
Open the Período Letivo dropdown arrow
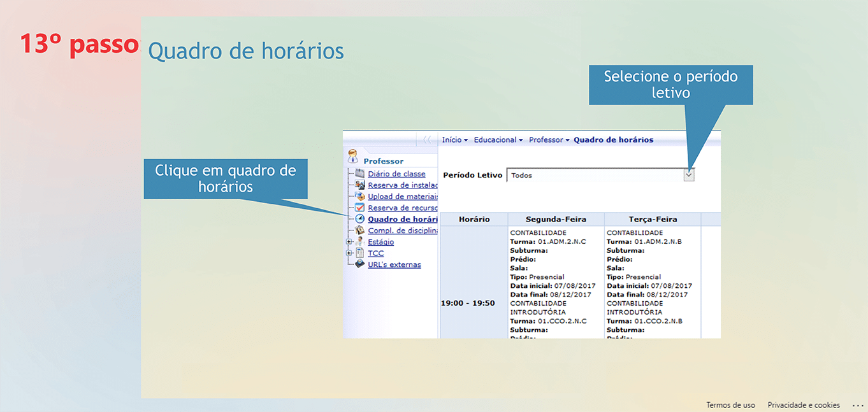pyautogui.click(x=688, y=175)
